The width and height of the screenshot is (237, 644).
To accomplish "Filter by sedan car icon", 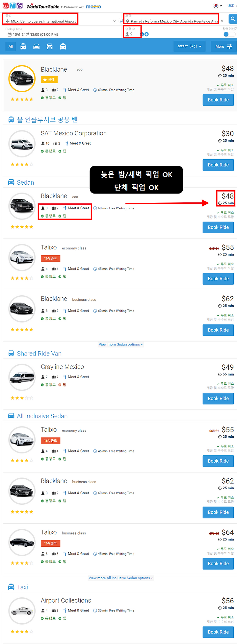I will [x=37, y=46].
